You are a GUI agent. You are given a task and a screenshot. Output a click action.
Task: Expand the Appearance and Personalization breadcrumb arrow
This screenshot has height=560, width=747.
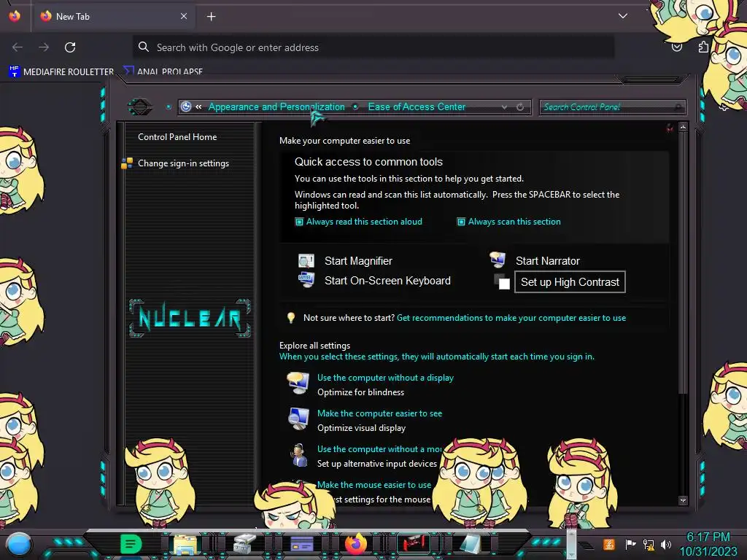[x=355, y=106]
